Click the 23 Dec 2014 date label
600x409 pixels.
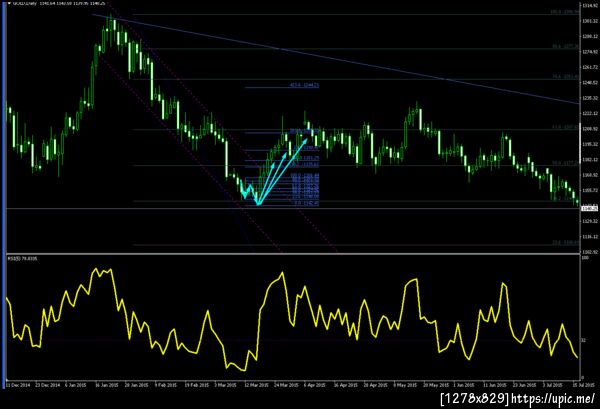pyautogui.click(x=49, y=385)
